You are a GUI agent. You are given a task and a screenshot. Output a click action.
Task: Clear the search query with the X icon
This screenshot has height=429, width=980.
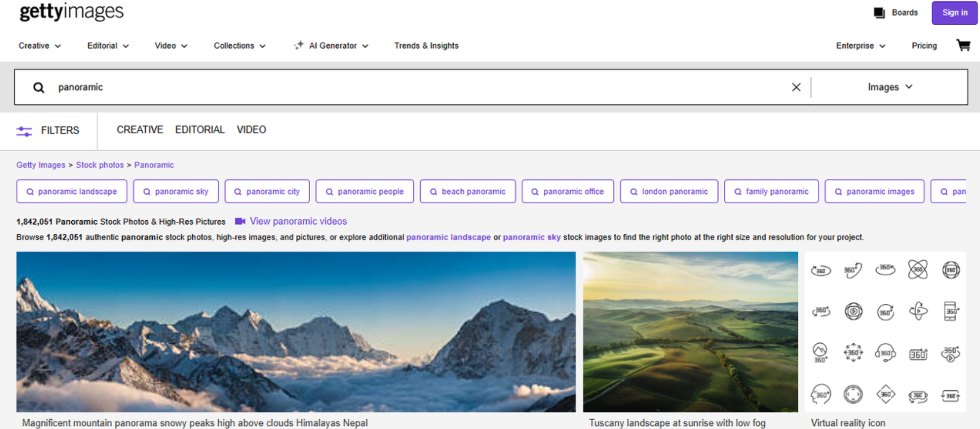(796, 87)
